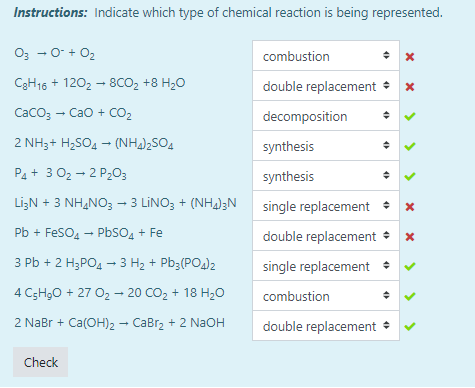Click the red X beside the Pb + FeSO4 reaction
This screenshot has height=388, width=475.
(x=410, y=237)
